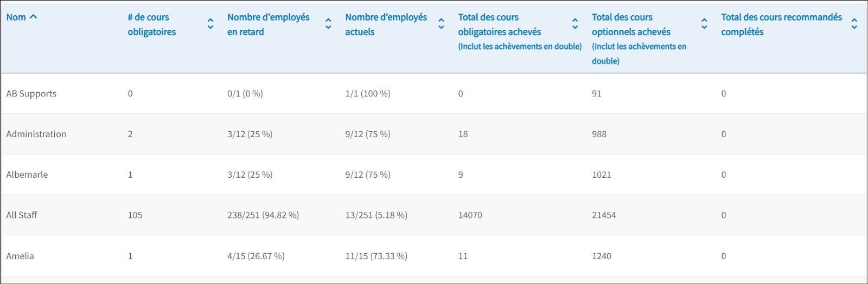The image size is (868, 284).
Task: Click the '9' mandatory completed value for Albemarle
Action: click(461, 175)
